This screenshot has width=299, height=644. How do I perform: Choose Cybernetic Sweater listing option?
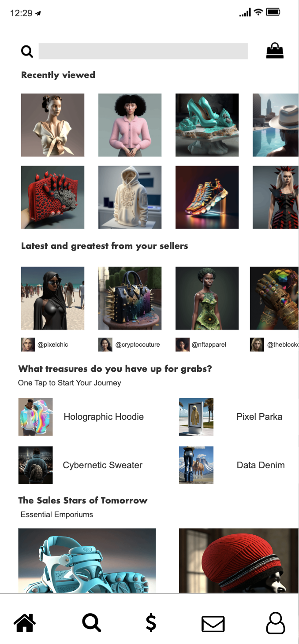[x=80, y=465]
